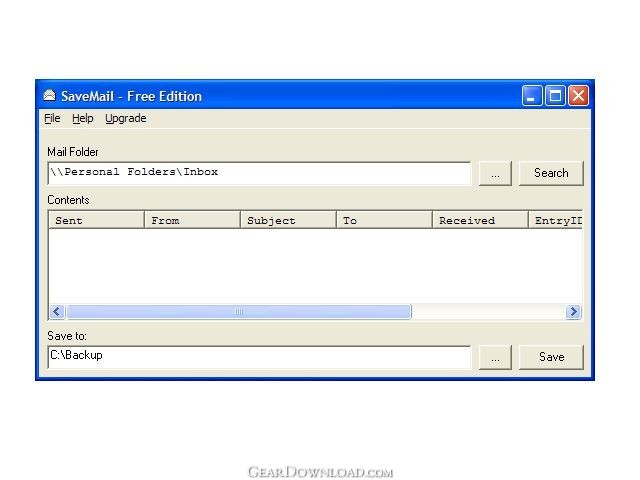640x480 pixels.
Task: Sort by the Subject column header
Action: [288, 220]
